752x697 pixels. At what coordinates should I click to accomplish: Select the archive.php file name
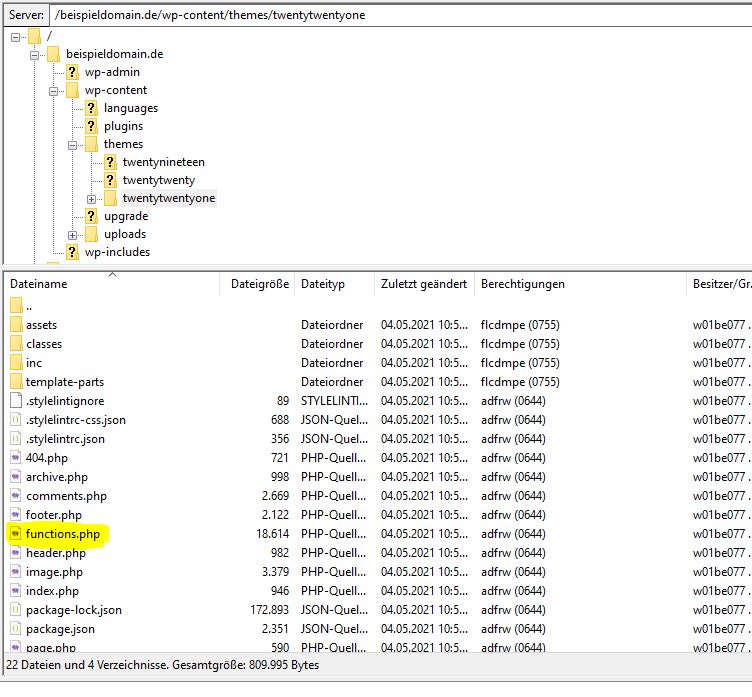pos(57,477)
